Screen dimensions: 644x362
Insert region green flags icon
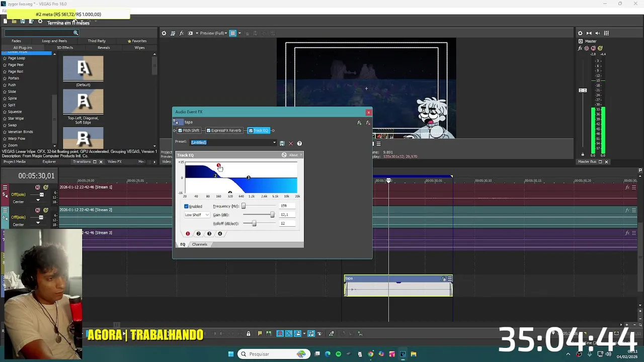pos(269,333)
